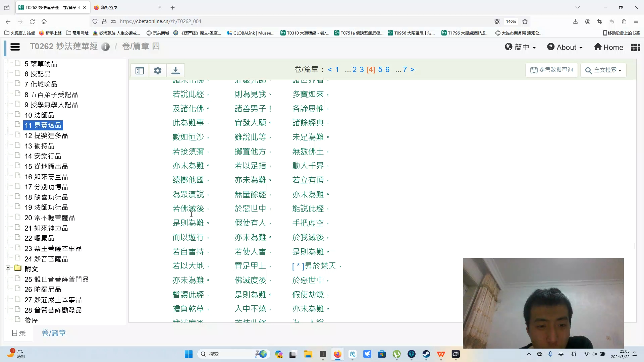Open the browser application menu icon
The image size is (644, 362).
point(636,21)
